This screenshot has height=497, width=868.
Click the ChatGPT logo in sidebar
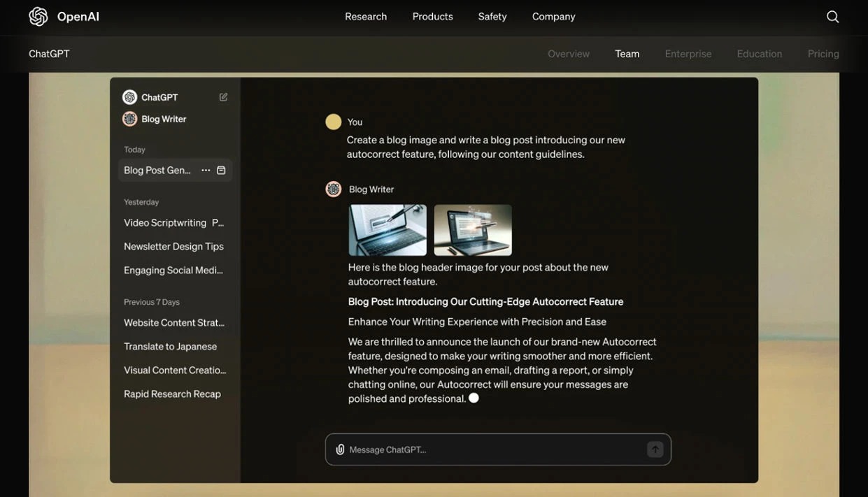pos(129,97)
